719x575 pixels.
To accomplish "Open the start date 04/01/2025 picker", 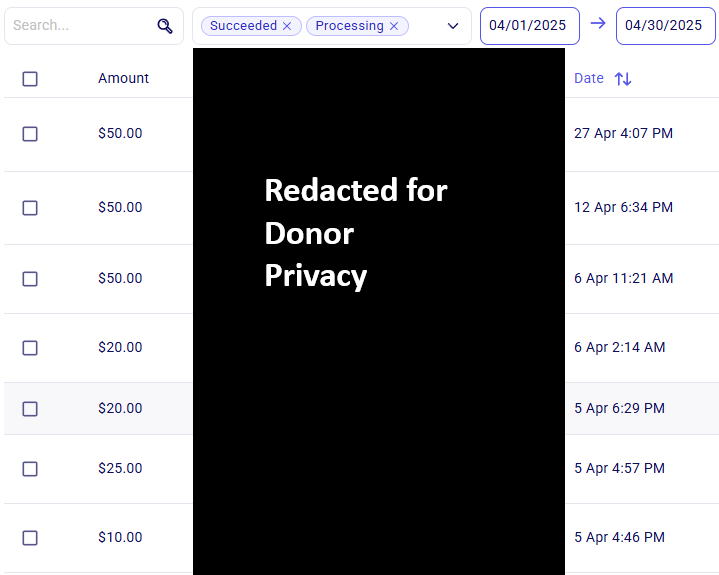I will pos(530,26).
